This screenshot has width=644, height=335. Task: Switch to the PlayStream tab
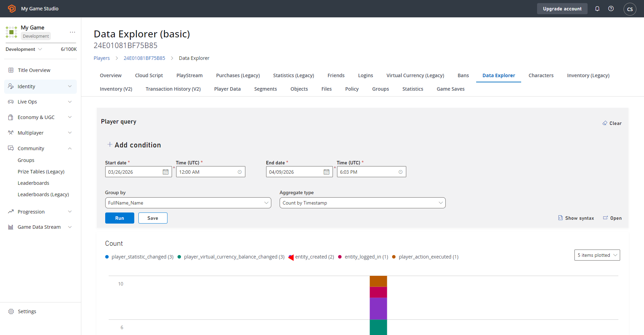click(189, 75)
